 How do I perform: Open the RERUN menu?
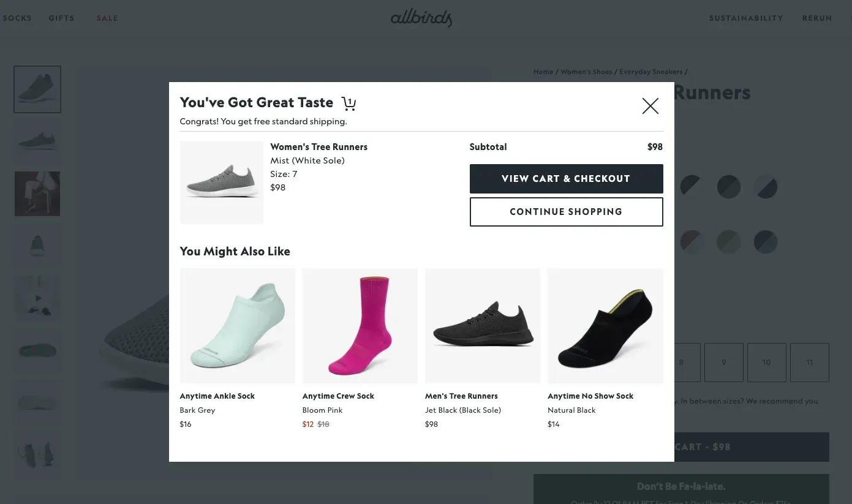(816, 18)
